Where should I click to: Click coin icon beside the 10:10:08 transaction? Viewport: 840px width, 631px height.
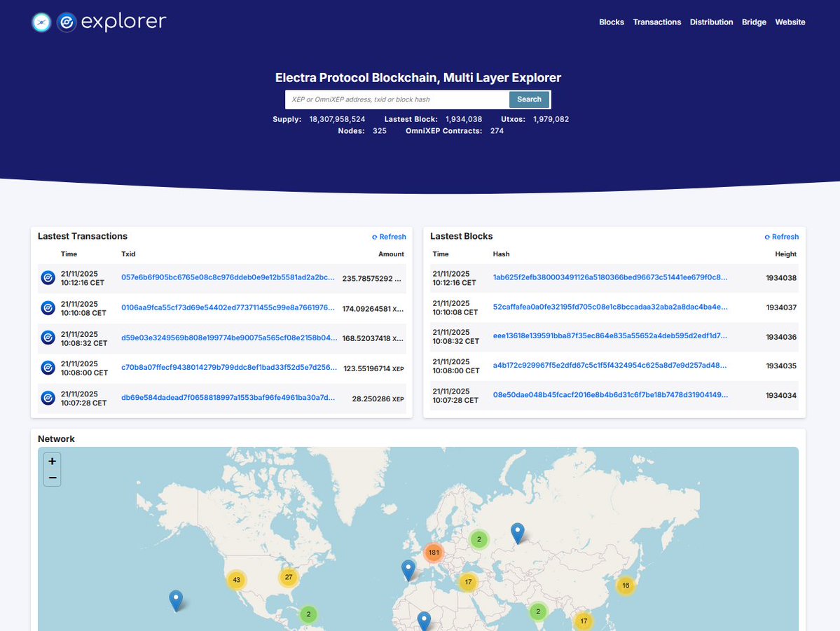click(x=48, y=308)
